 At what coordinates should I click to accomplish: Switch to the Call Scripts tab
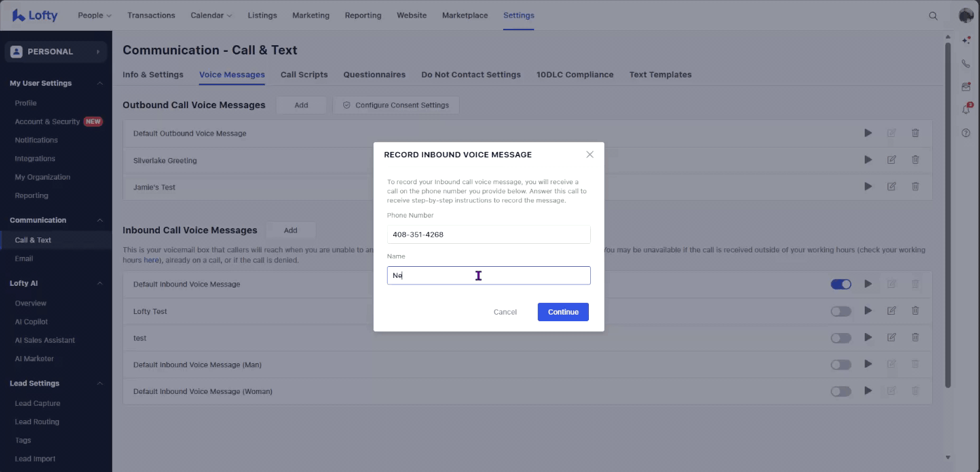(304, 75)
